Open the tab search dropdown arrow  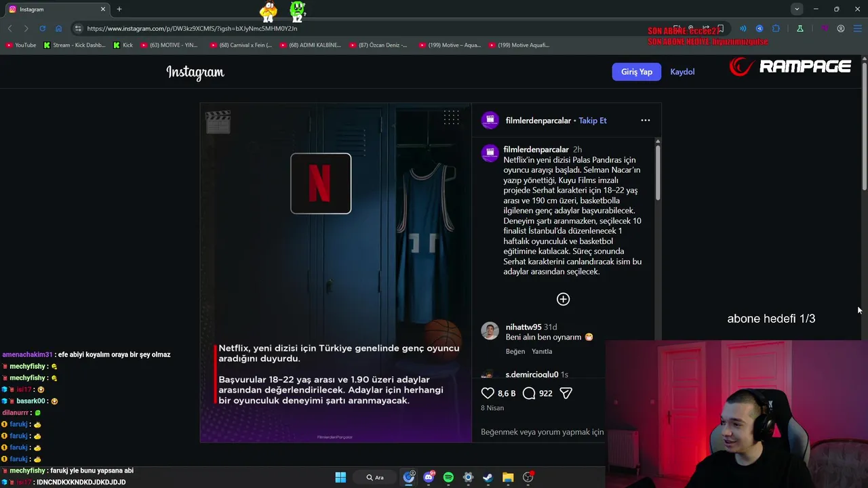797,9
